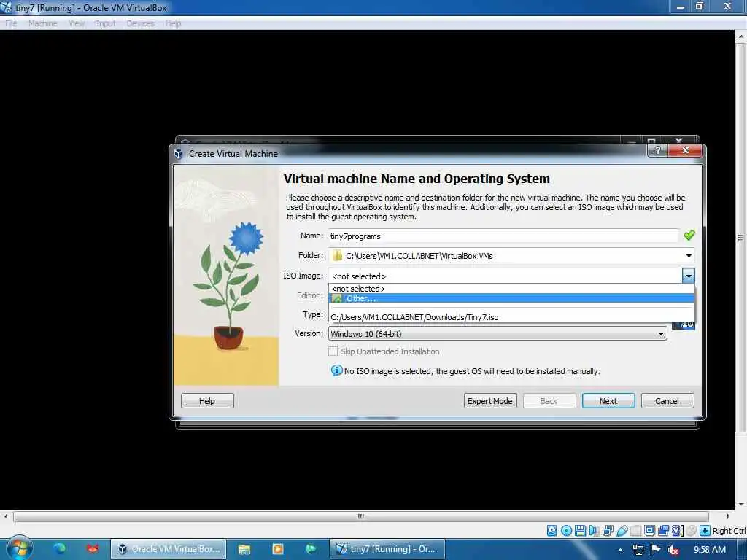Open the Action Center flag icon
This screenshot has width=747, height=560.
[656, 550]
